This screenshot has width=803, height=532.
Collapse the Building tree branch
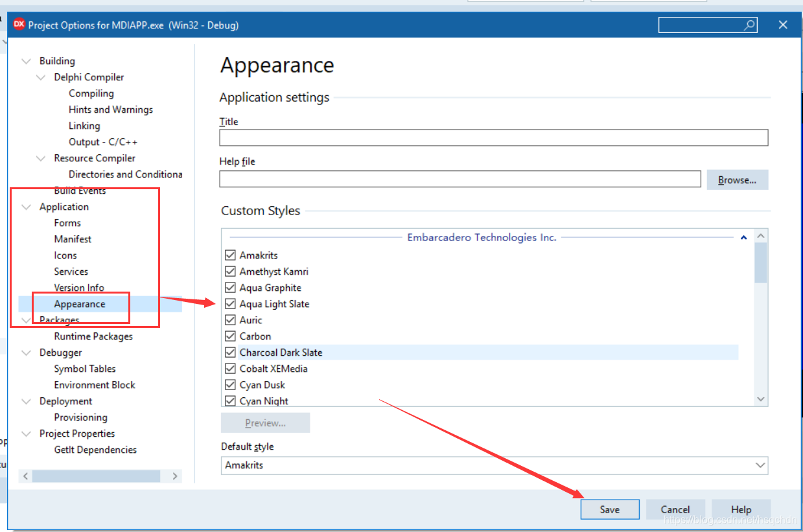(25, 60)
